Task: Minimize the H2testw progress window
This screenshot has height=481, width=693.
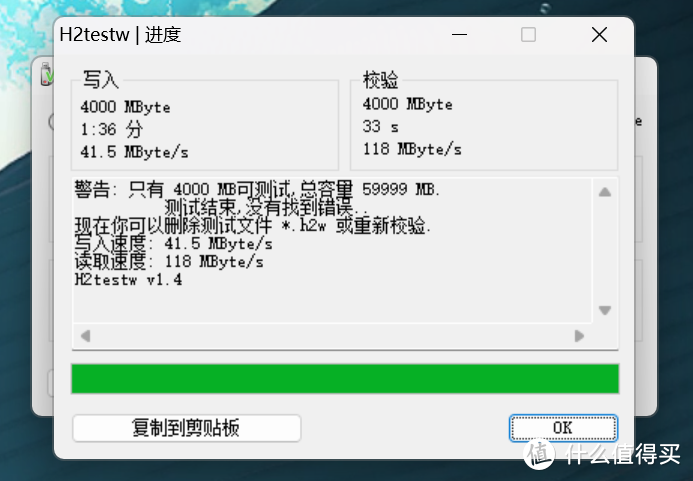Action: pos(460,34)
